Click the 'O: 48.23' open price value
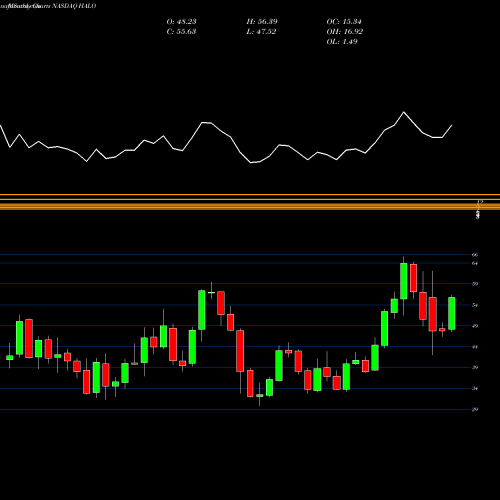Image resolution: width=500 pixels, height=500 pixels. [181, 22]
